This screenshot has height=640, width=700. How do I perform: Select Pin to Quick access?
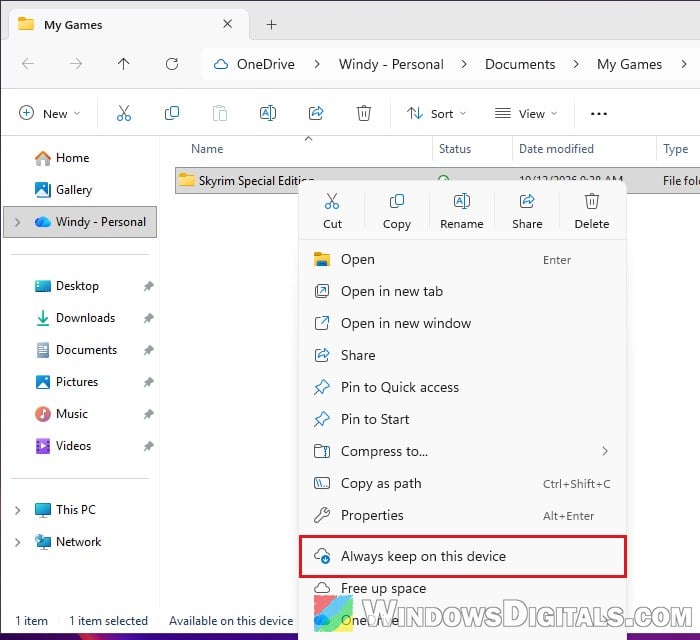tap(462, 387)
